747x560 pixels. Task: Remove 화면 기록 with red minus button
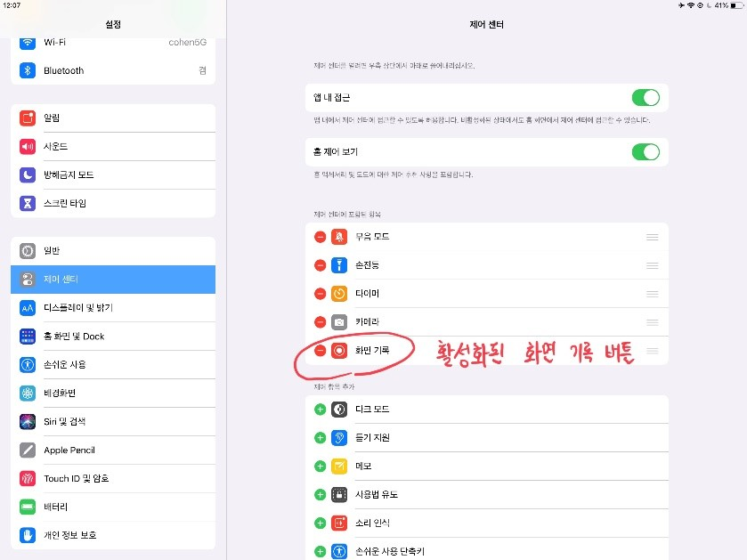point(321,351)
